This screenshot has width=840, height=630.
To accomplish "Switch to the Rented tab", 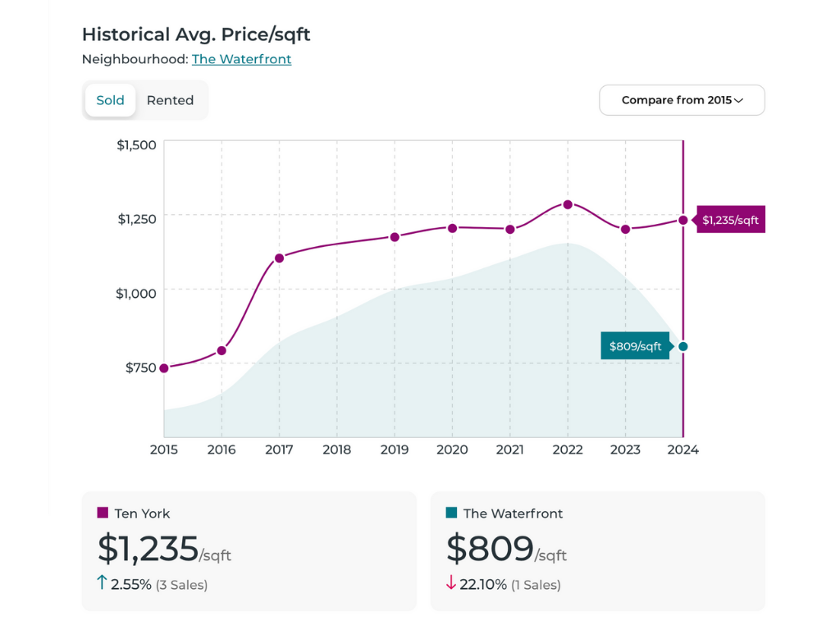I will 170,100.
